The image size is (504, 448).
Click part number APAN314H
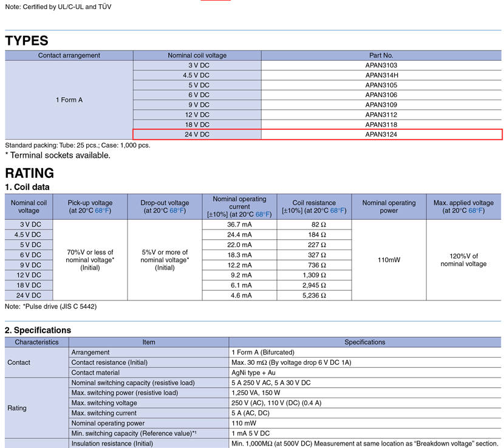381,75
